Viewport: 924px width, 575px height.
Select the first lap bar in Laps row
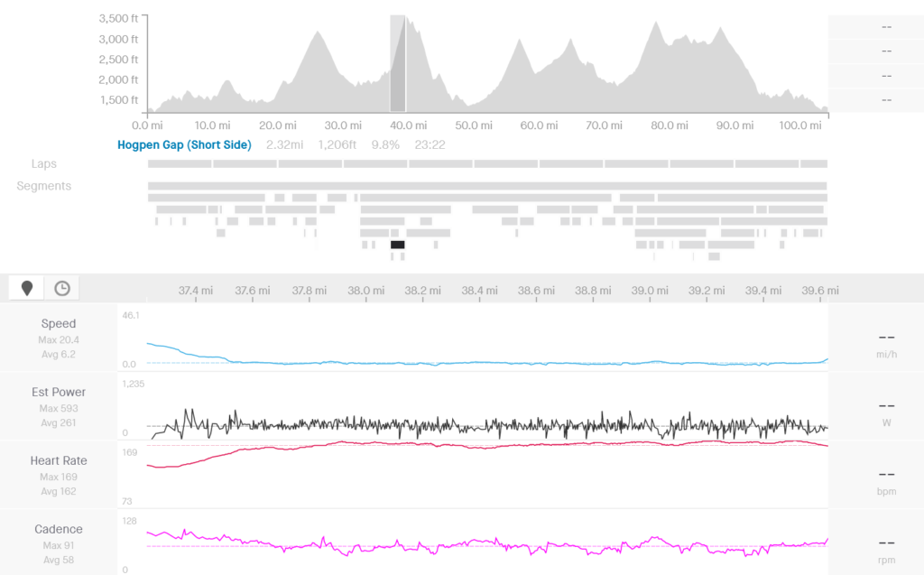(180, 164)
